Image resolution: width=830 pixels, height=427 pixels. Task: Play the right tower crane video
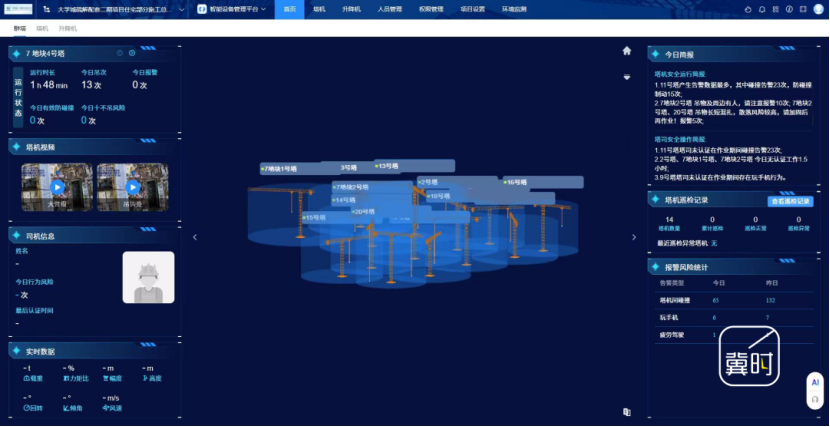(132, 187)
